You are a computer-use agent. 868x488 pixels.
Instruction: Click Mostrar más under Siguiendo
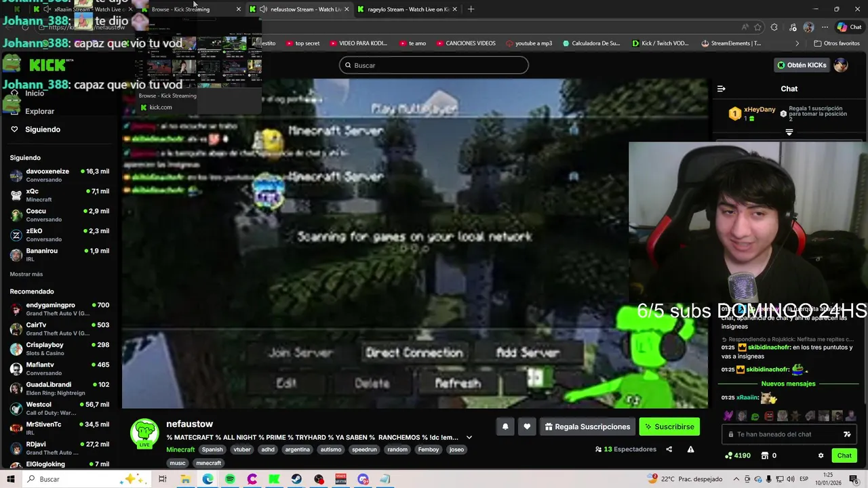tap(26, 274)
